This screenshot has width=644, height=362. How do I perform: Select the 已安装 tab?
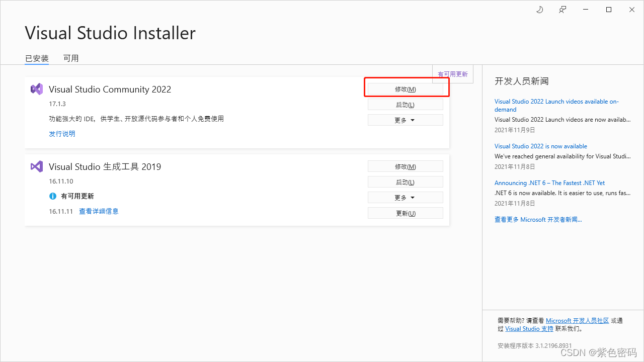[x=37, y=58]
